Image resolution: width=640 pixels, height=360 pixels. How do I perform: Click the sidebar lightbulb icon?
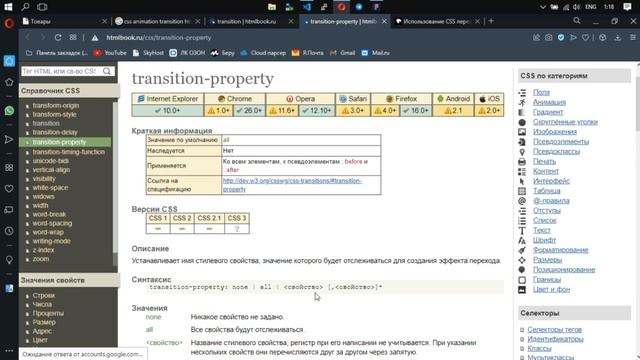[9, 260]
